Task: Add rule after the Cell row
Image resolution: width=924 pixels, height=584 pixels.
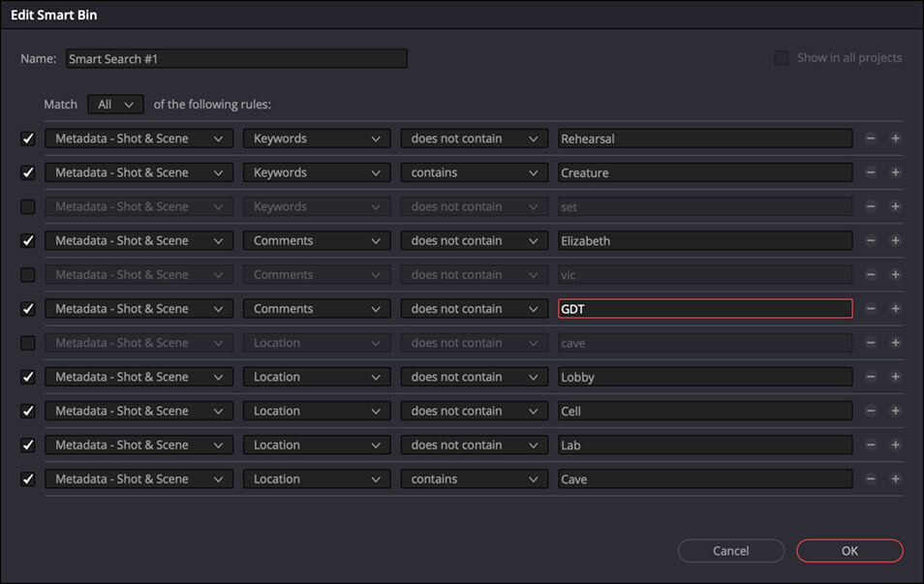Action: tap(895, 411)
